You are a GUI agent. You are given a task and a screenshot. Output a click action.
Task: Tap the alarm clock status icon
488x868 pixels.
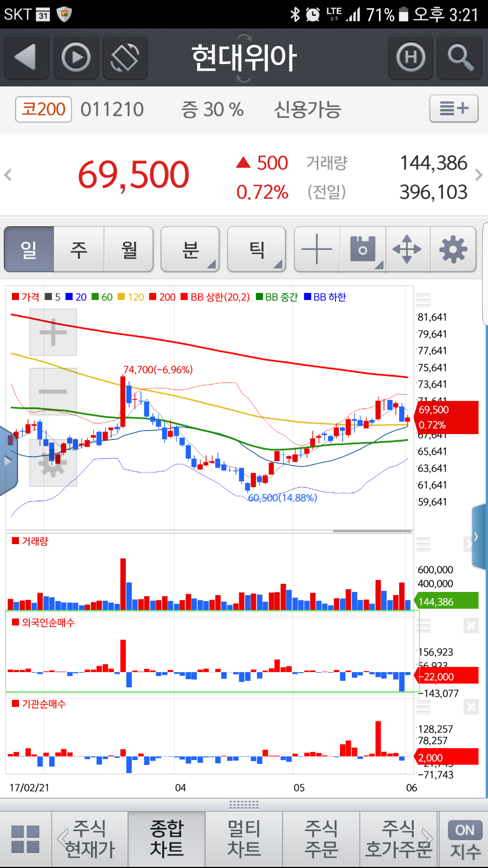[313, 14]
